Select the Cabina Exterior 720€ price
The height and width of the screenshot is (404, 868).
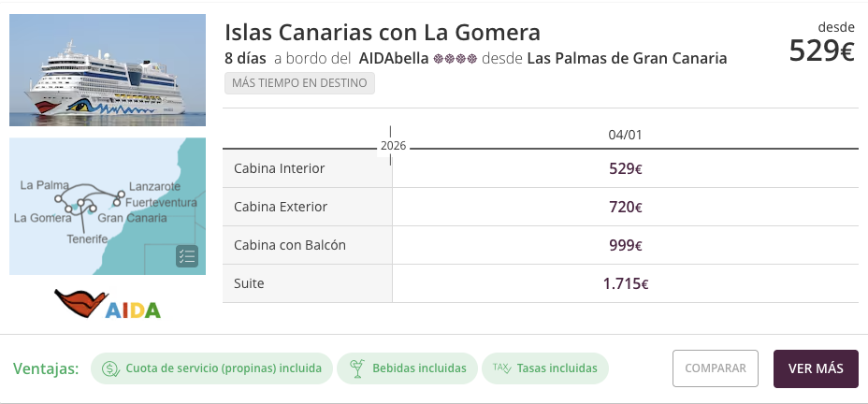click(625, 208)
